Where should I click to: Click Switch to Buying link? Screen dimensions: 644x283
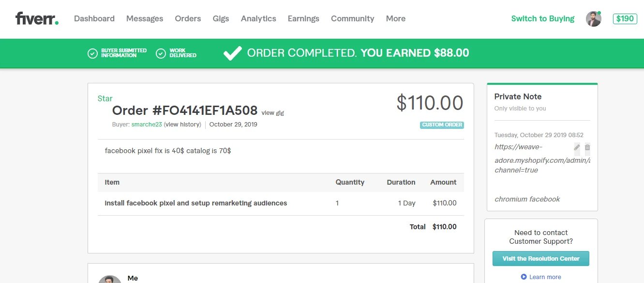(x=543, y=19)
